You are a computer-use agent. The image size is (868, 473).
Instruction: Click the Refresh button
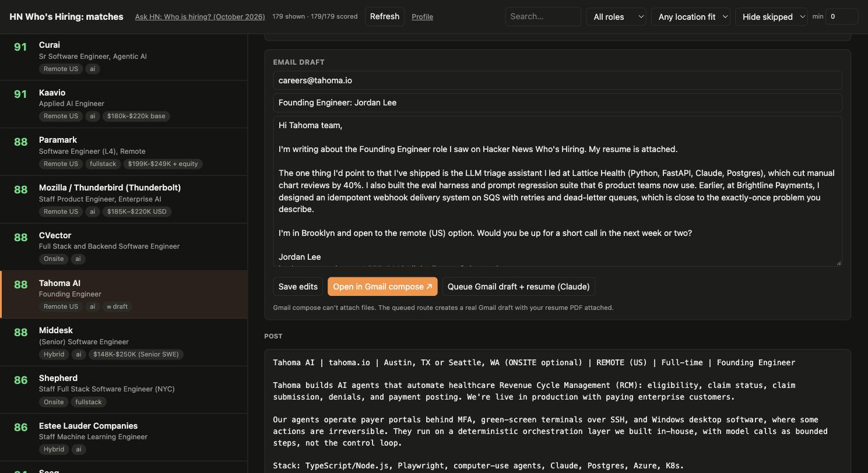point(385,16)
